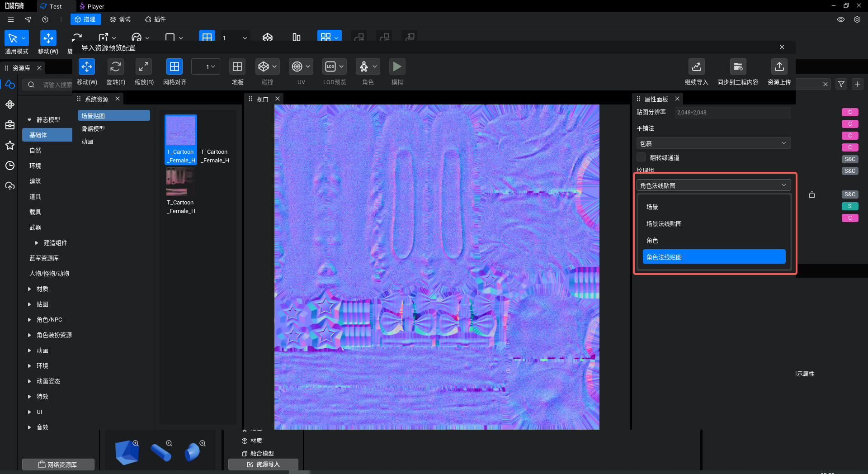Choose 场景法线贴图 option
The width and height of the screenshot is (868, 474).
coord(714,224)
